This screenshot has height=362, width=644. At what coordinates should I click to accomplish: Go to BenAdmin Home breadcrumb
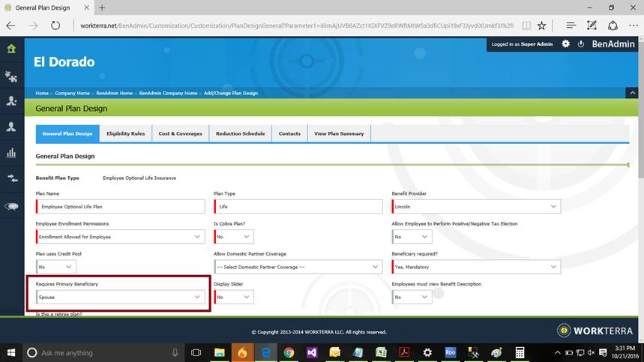tap(114, 93)
